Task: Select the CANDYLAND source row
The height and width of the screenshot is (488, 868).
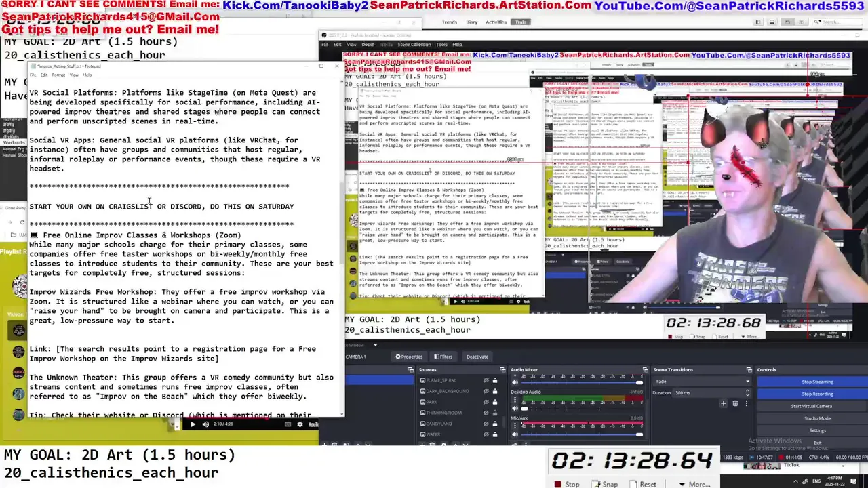Action: tap(460, 424)
